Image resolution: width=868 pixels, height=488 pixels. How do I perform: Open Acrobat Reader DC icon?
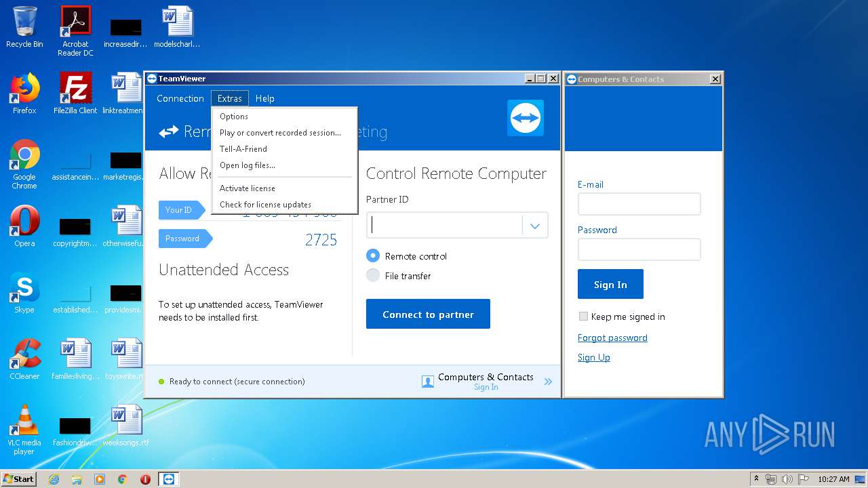(x=75, y=30)
